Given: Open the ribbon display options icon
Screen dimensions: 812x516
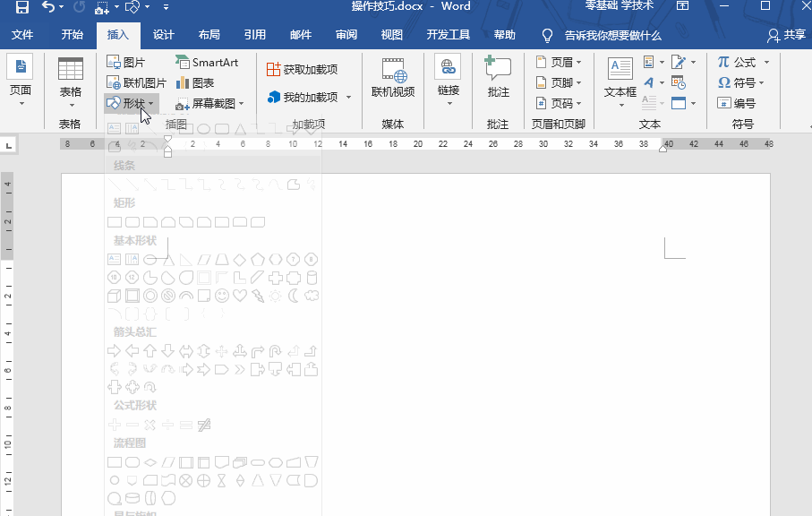Looking at the screenshot, I should coord(682,6).
